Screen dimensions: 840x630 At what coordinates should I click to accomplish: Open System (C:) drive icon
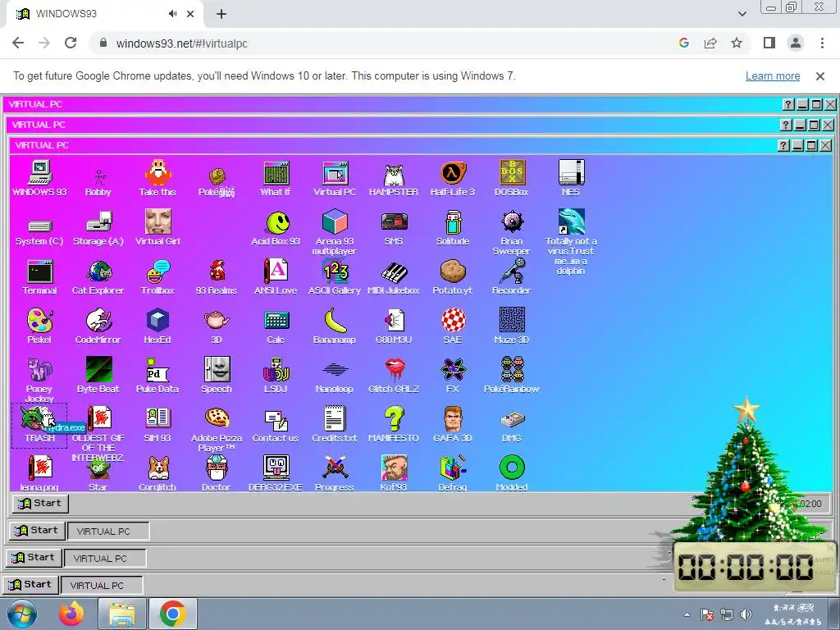coord(39,231)
